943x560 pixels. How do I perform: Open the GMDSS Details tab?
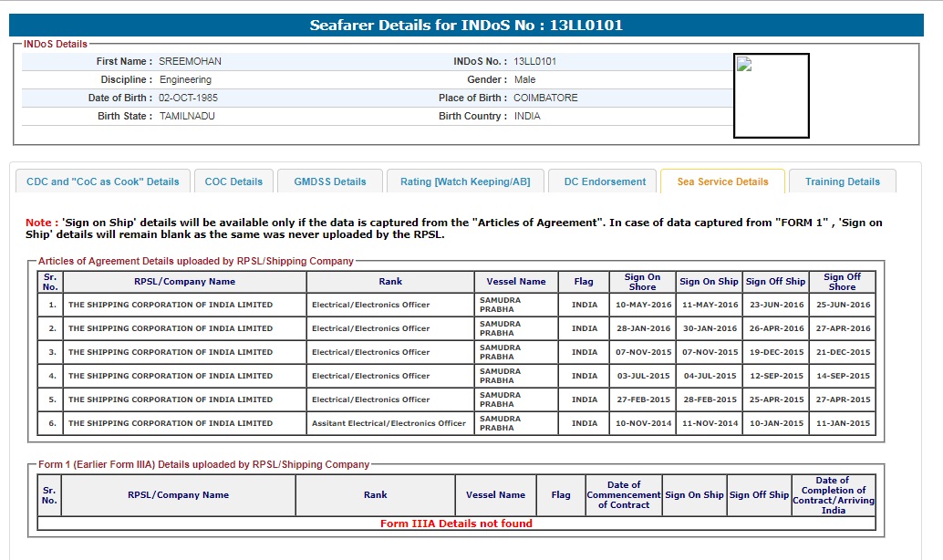pyautogui.click(x=330, y=181)
